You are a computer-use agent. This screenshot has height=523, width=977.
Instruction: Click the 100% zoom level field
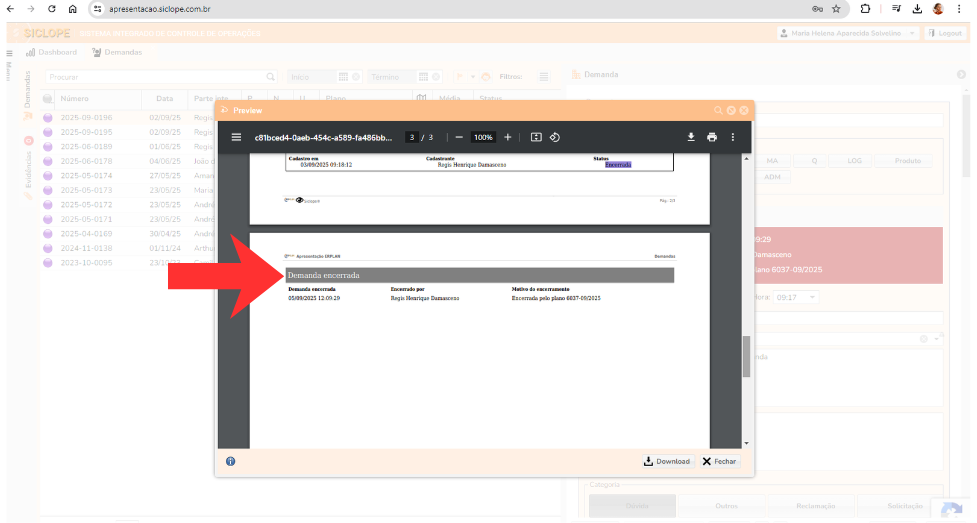coord(484,137)
